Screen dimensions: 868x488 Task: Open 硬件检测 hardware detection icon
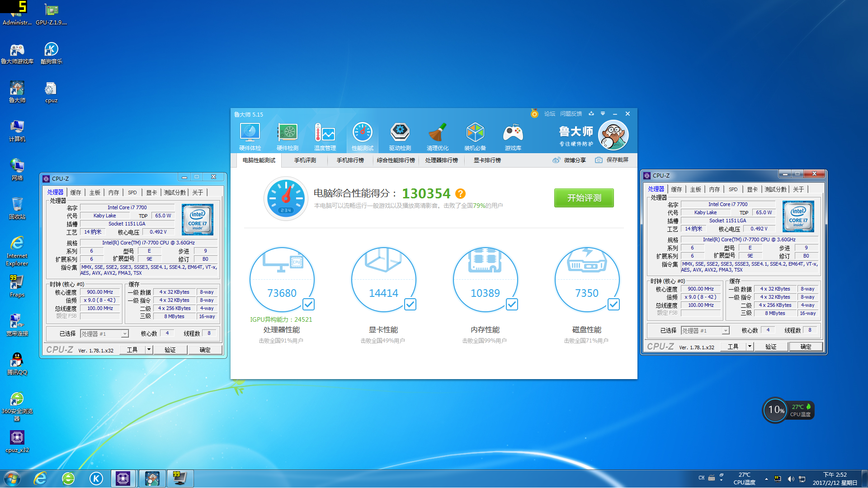[288, 136]
